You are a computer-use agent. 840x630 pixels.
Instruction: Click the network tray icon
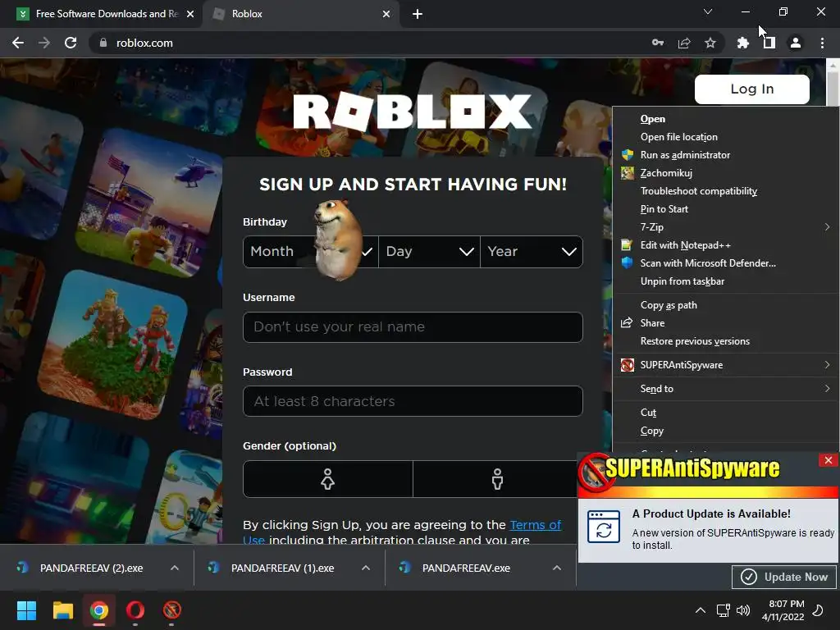pos(724,610)
